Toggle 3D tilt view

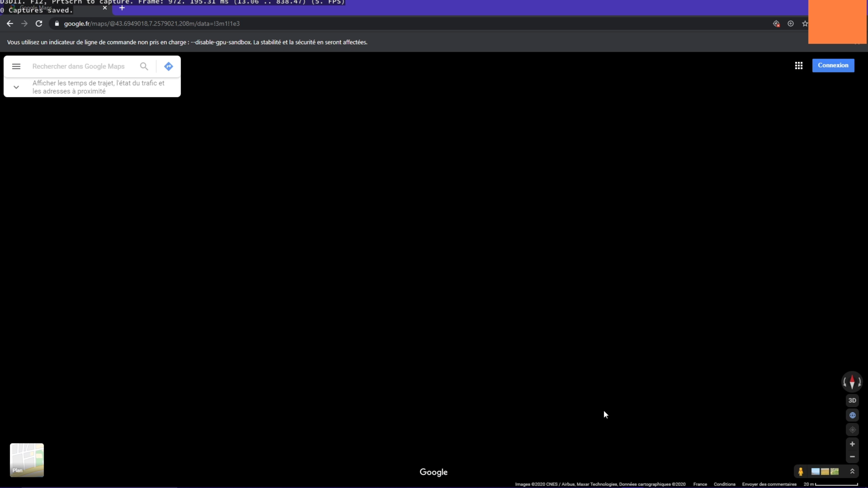852,400
